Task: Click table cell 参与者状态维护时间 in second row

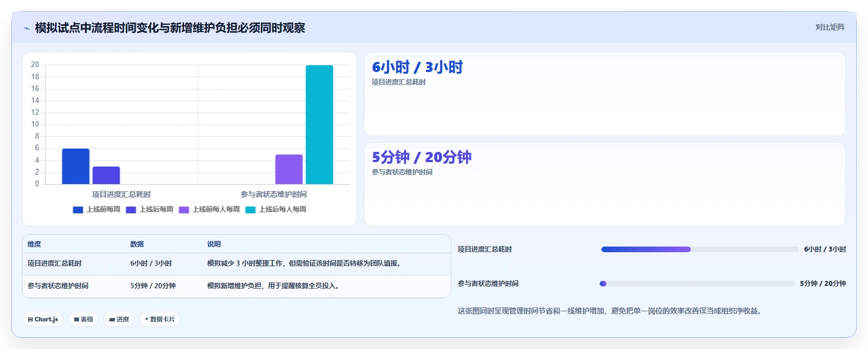Action: [58, 286]
